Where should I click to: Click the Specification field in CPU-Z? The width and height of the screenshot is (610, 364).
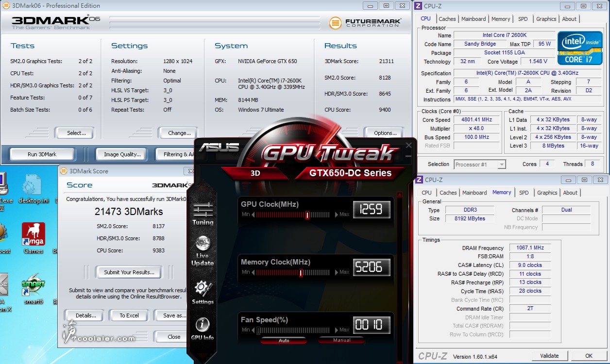528,73
